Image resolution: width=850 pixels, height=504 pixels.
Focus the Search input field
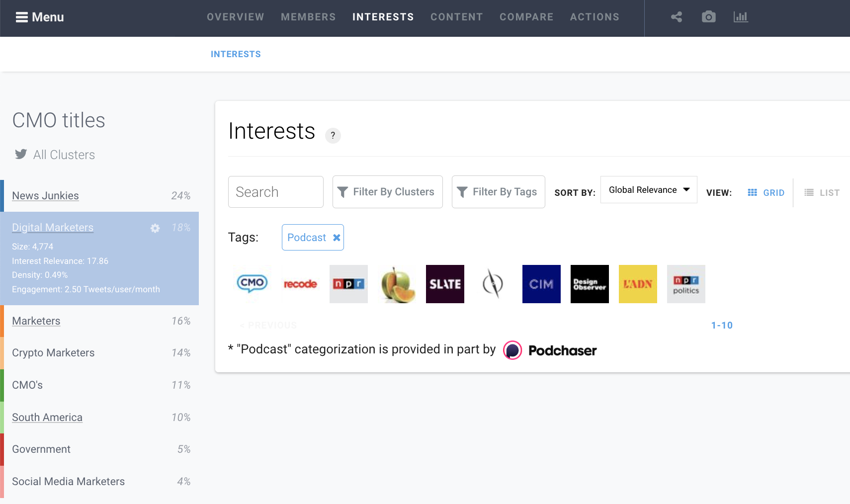click(x=276, y=192)
